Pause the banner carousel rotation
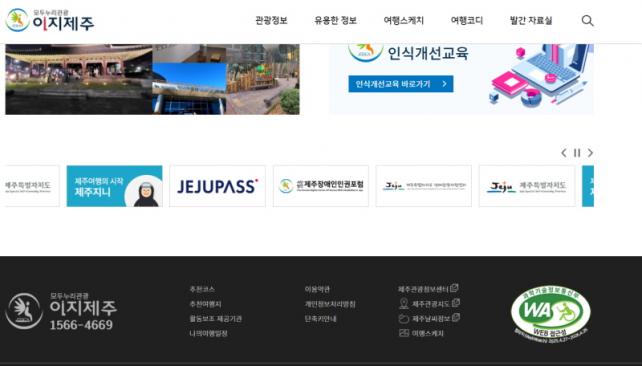642x366 pixels. click(577, 153)
